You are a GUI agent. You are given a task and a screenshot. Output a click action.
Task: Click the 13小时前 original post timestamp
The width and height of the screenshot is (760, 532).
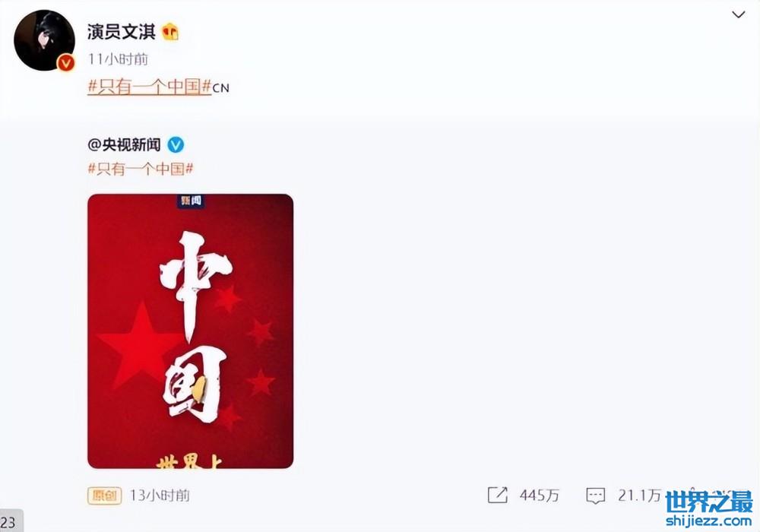pyautogui.click(x=160, y=496)
